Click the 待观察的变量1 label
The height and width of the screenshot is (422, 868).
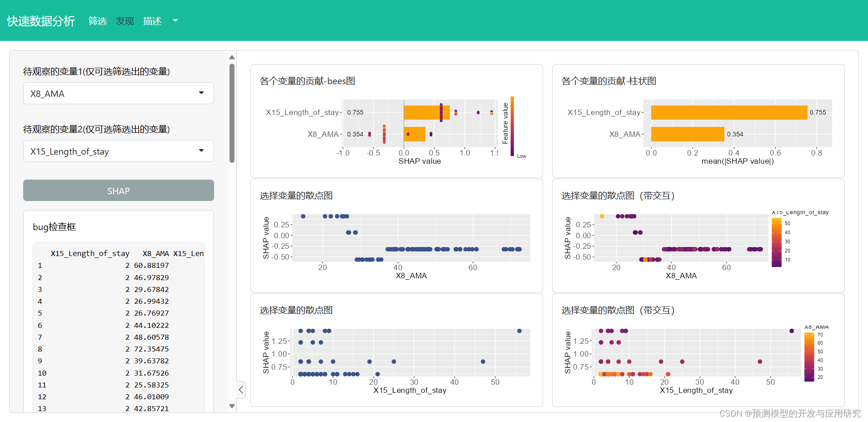click(x=96, y=71)
